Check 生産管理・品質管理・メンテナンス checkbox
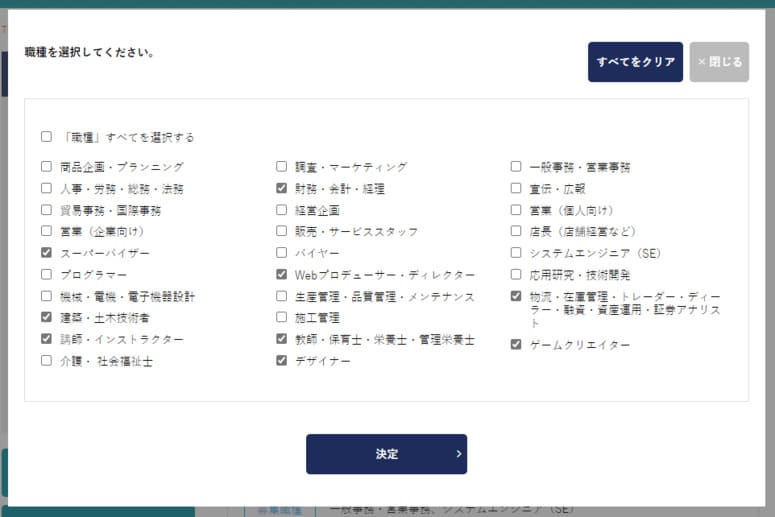The height and width of the screenshot is (517, 775). click(x=282, y=296)
